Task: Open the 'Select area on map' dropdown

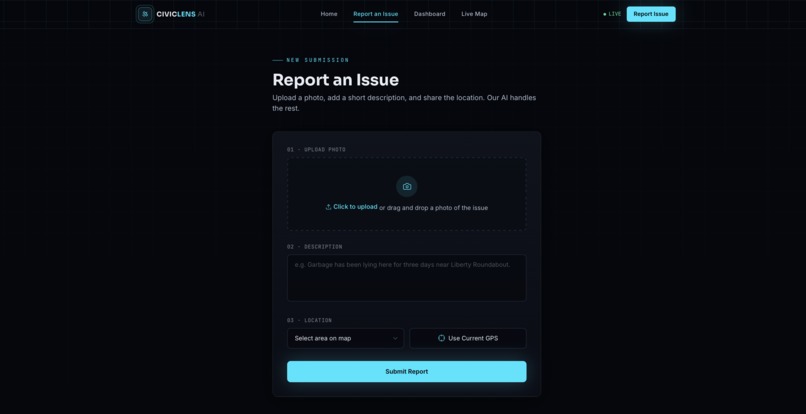Action: [345, 338]
